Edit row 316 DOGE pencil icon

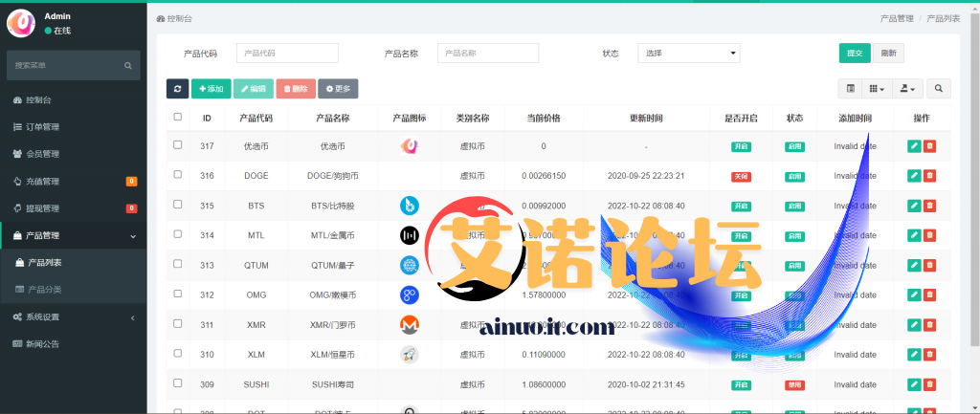click(914, 176)
